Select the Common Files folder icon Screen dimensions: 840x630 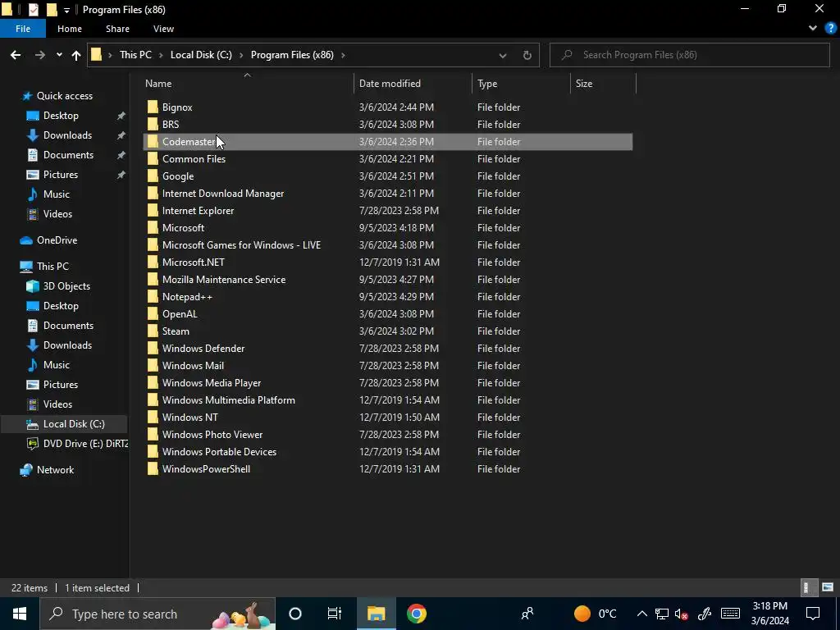pos(153,159)
